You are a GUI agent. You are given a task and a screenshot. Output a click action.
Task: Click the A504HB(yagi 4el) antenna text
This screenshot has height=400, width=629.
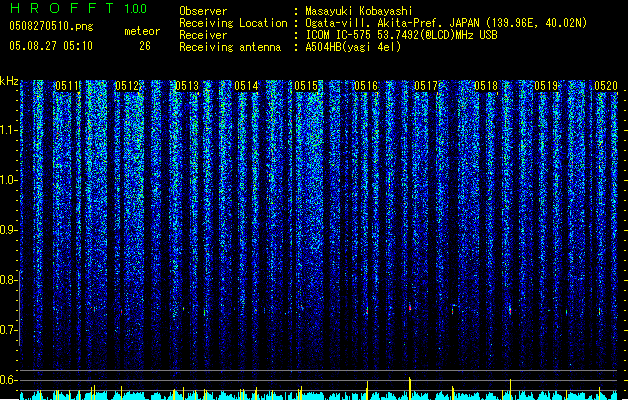click(353, 47)
